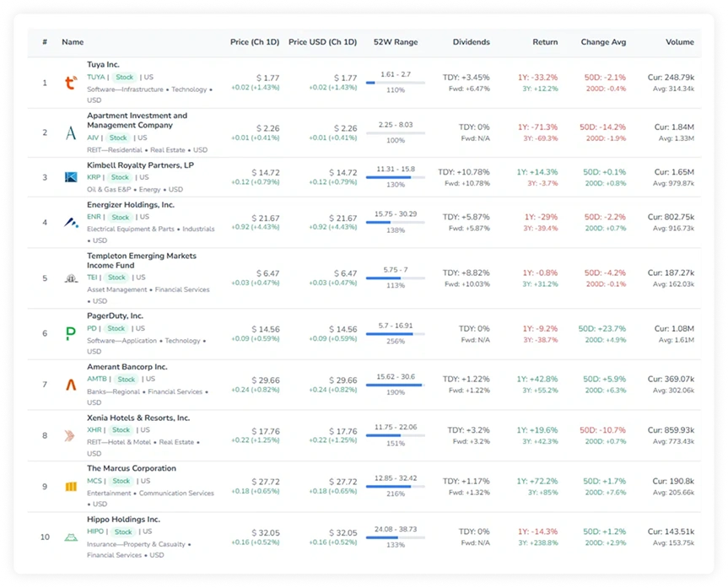Click the Hippo Holdings logo icon

(71, 537)
